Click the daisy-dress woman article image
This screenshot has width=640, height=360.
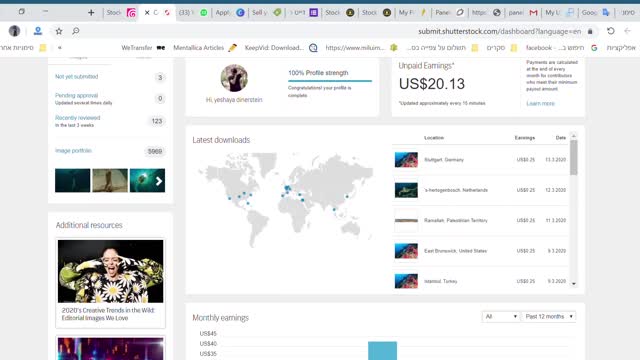click(111, 271)
